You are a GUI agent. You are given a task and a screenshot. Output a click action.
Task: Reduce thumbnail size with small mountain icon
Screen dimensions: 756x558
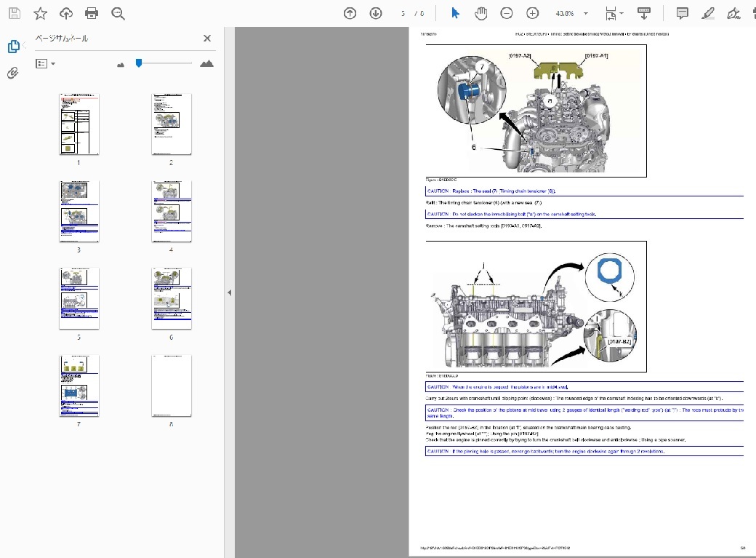click(x=121, y=64)
